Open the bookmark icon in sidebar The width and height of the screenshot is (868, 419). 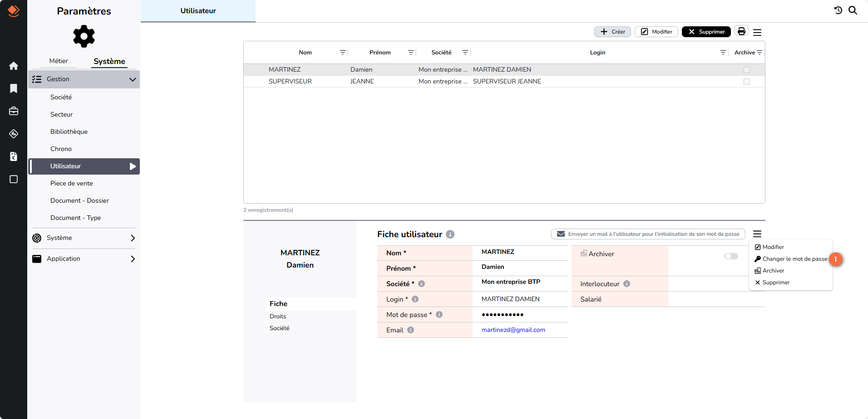(14, 88)
